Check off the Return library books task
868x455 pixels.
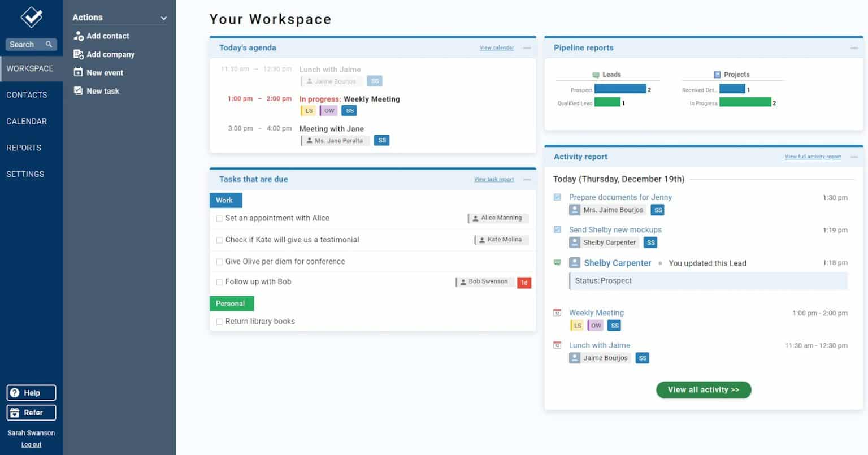click(219, 321)
